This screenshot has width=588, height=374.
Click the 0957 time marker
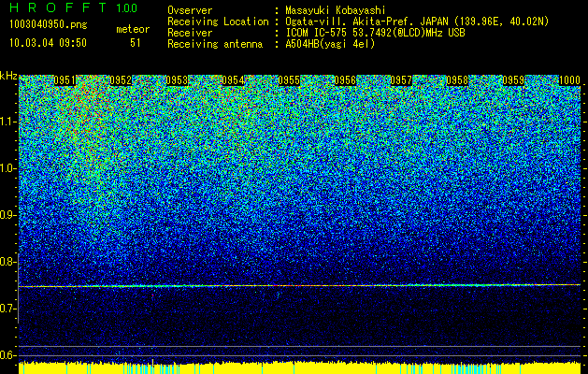tap(401, 80)
